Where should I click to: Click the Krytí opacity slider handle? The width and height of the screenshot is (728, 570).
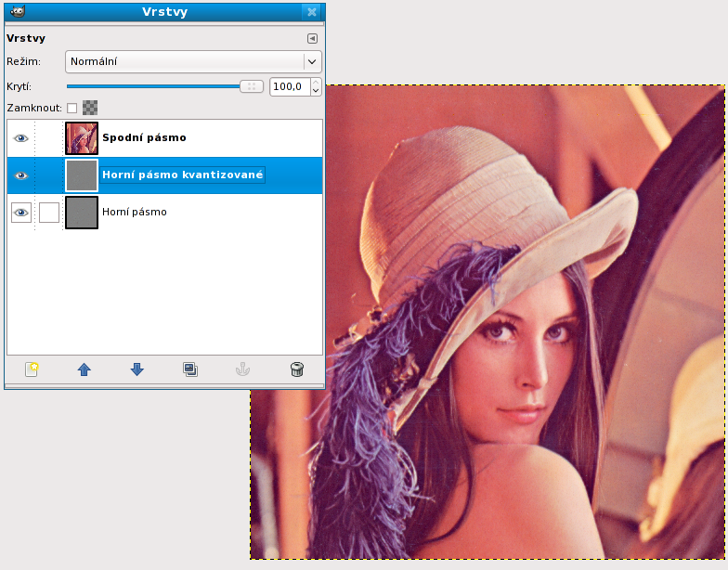[252, 86]
